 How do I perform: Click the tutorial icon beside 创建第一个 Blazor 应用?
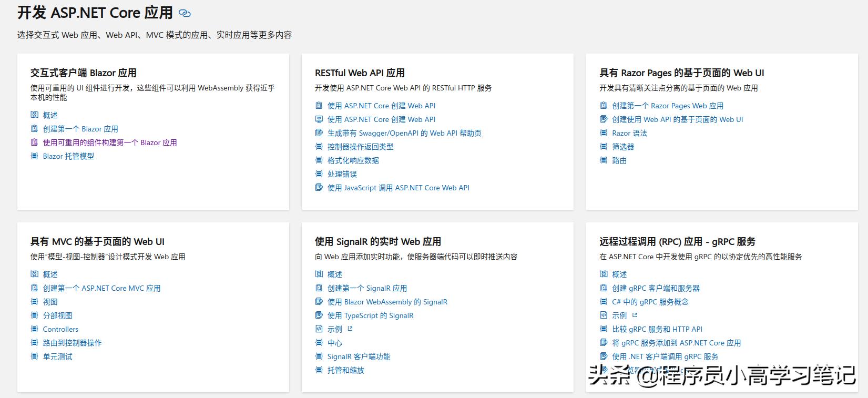coord(34,128)
